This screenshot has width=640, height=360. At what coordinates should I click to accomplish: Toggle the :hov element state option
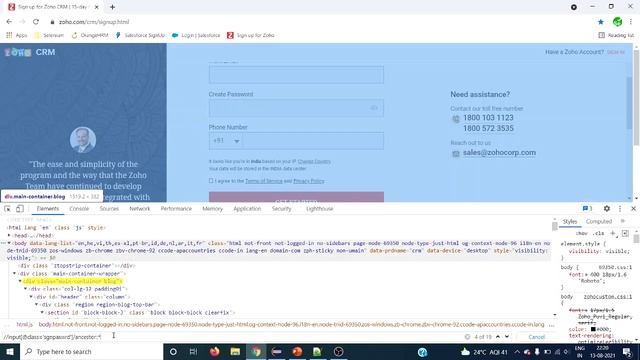[582, 233]
